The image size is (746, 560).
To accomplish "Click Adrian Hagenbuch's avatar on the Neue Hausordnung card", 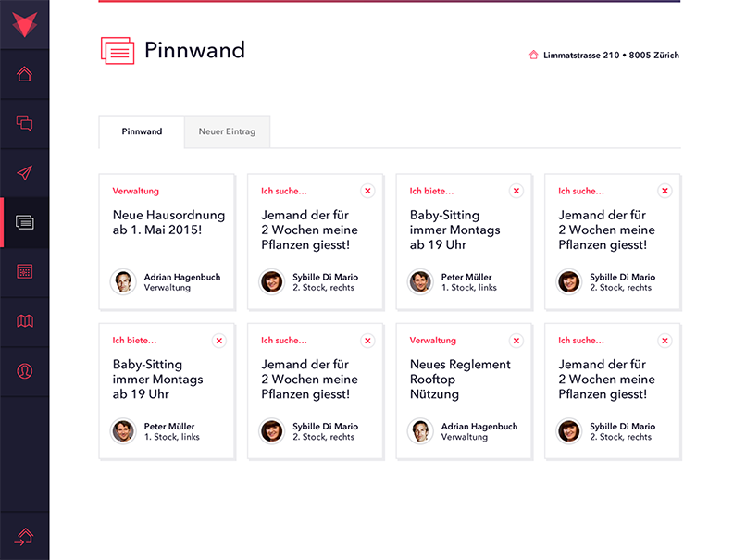I will click(123, 281).
